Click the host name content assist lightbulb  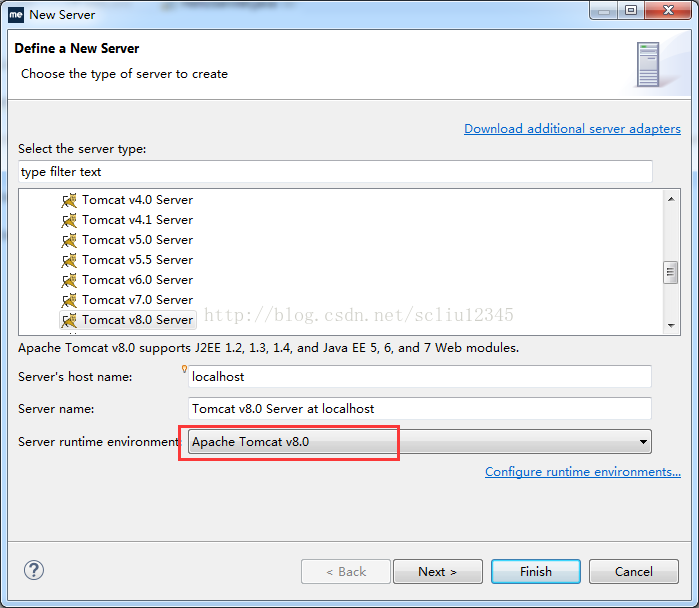point(184,369)
